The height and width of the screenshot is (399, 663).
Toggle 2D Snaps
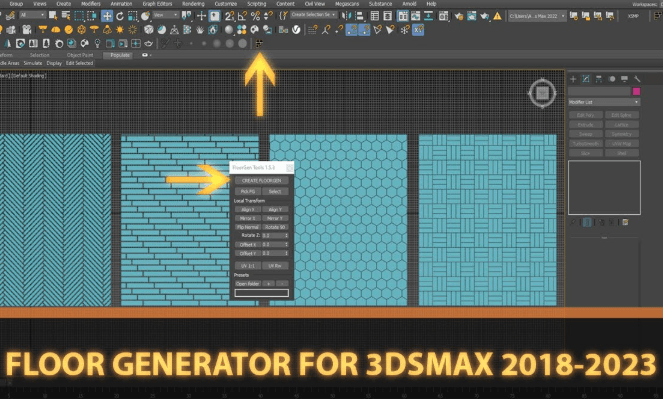pyautogui.click(x=230, y=16)
